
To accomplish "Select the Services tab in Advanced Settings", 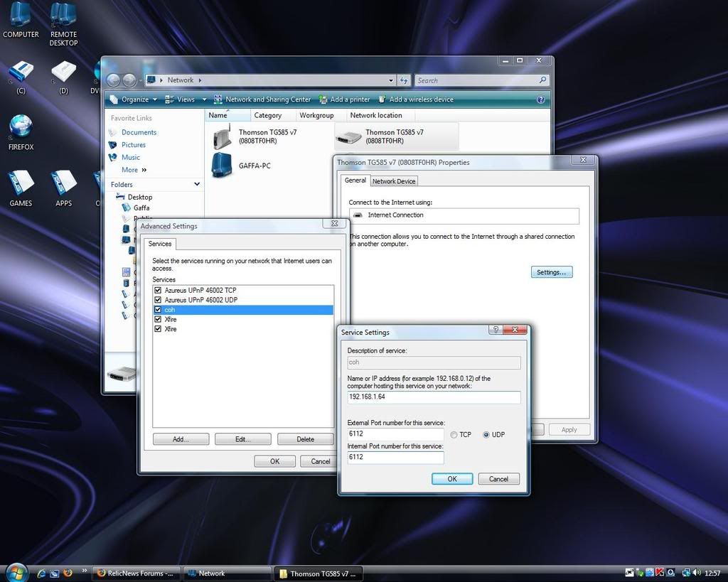I will point(160,244).
